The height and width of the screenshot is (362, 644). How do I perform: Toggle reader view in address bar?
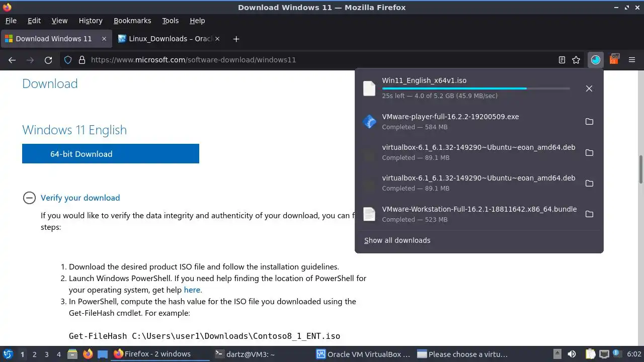coord(562,60)
